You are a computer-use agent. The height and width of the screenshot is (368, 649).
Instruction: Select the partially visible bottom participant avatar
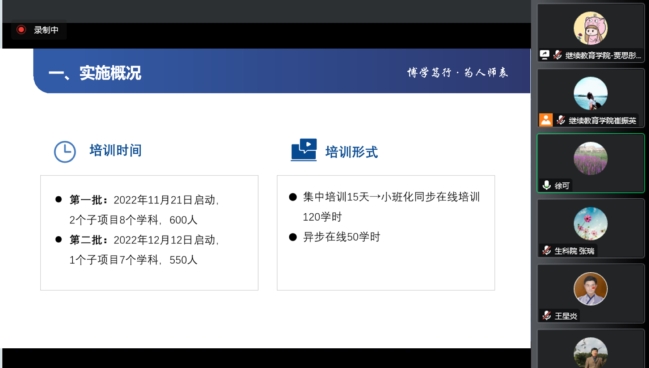pos(590,353)
